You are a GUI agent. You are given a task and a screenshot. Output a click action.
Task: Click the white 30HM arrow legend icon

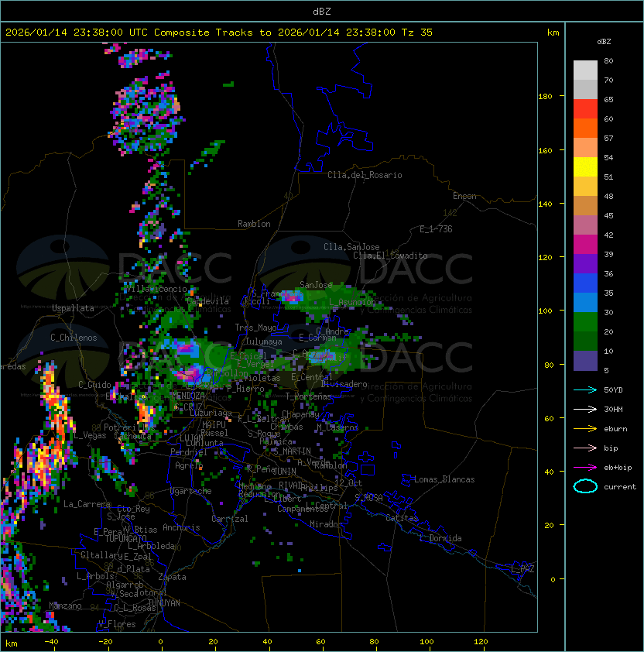[585, 409]
